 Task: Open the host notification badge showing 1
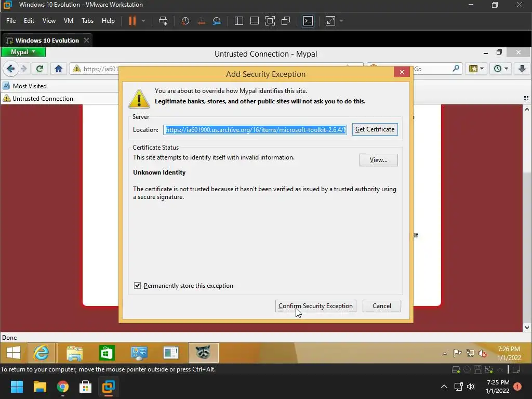click(517, 387)
